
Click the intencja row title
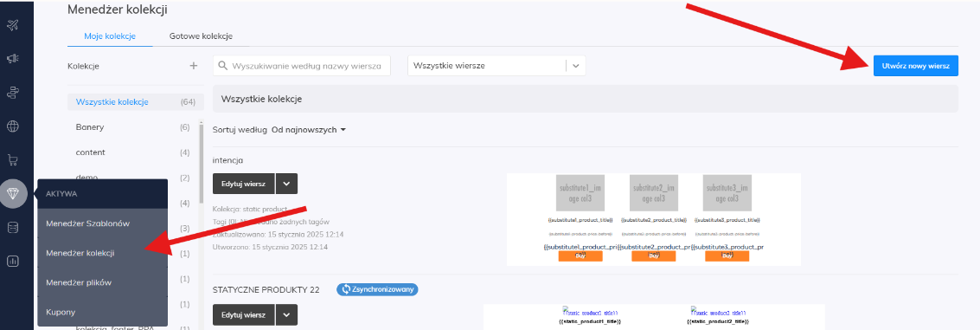[x=228, y=161]
